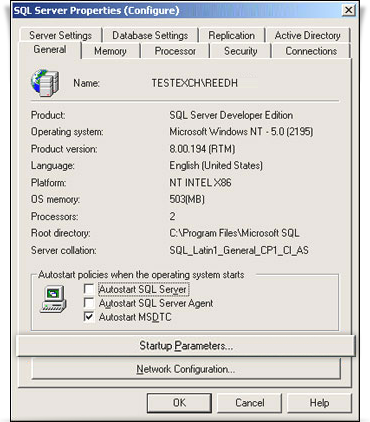Open Startup Parameters dialog
This screenshot has width=370, height=422.
186,346
